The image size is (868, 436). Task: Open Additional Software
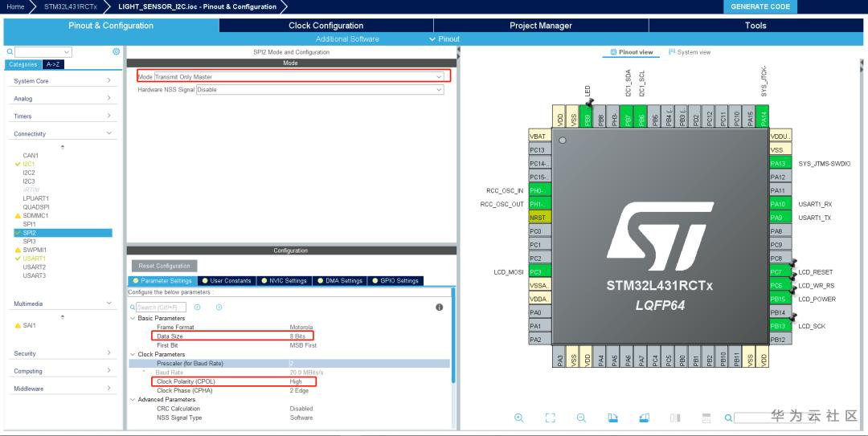[347, 39]
